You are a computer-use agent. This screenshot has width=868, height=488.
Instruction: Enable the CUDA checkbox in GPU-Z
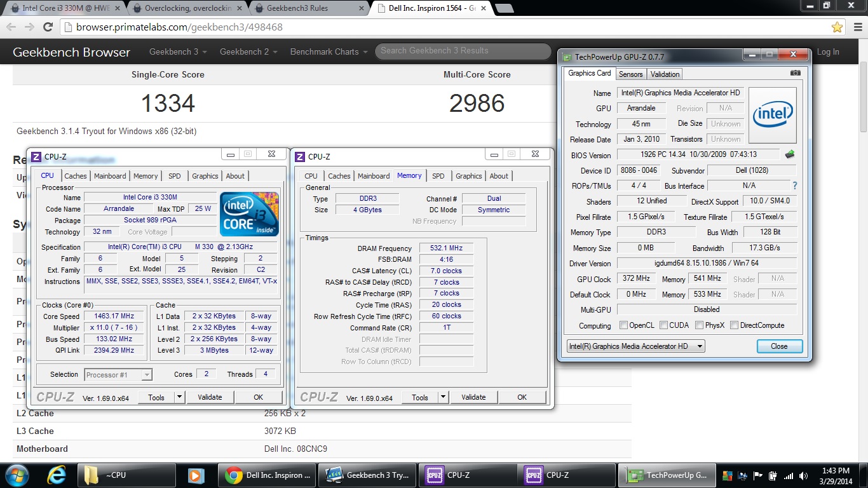pos(663,325)
